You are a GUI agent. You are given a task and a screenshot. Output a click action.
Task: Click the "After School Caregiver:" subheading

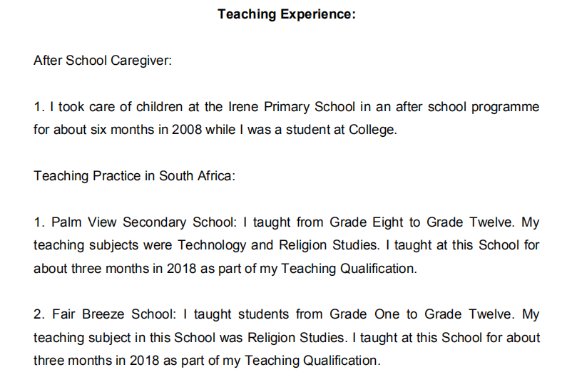(103, 61)
